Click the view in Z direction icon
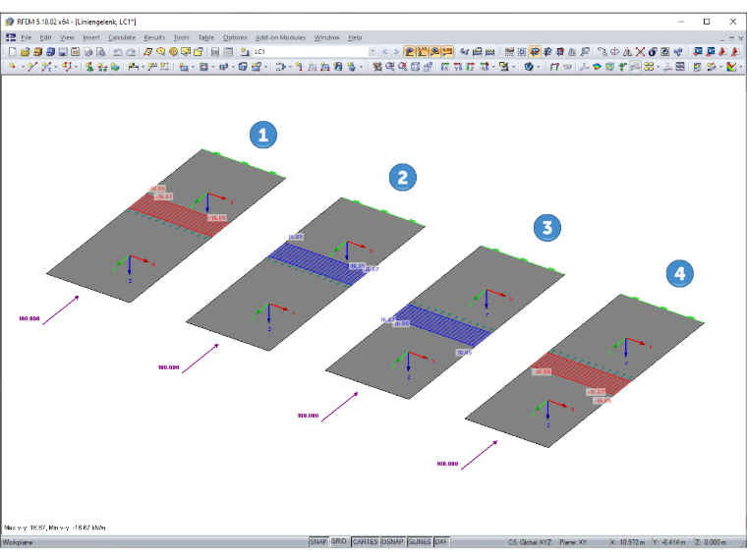This screenshot has width=747, height=560. click(x=470, y=67)
